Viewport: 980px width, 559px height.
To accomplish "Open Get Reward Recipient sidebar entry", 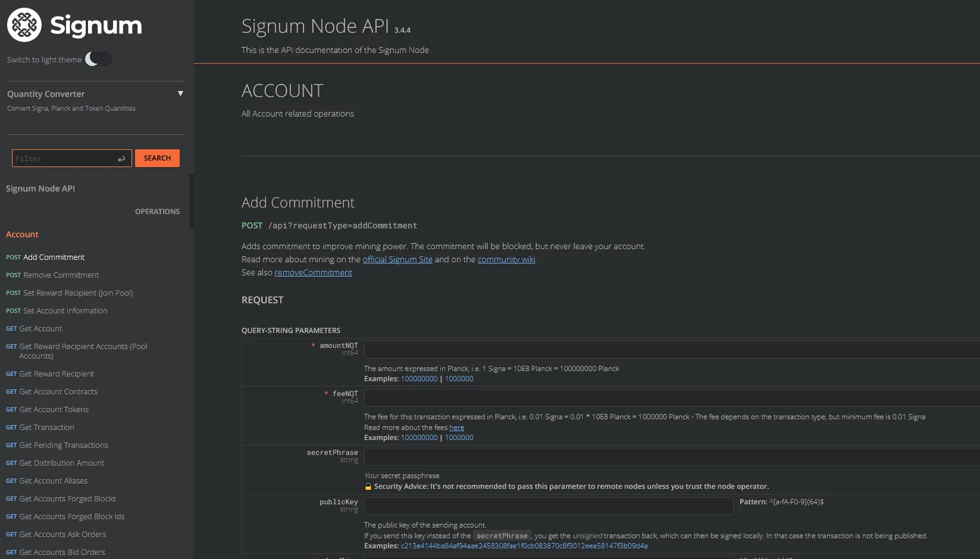I will pyautogui.click(x=50, y=373).
